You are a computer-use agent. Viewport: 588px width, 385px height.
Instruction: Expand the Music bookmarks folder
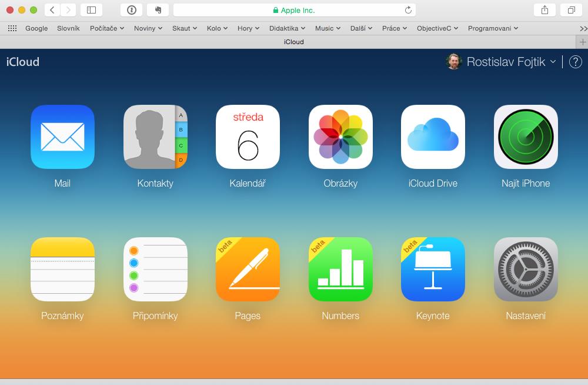(x=328, y=28)
